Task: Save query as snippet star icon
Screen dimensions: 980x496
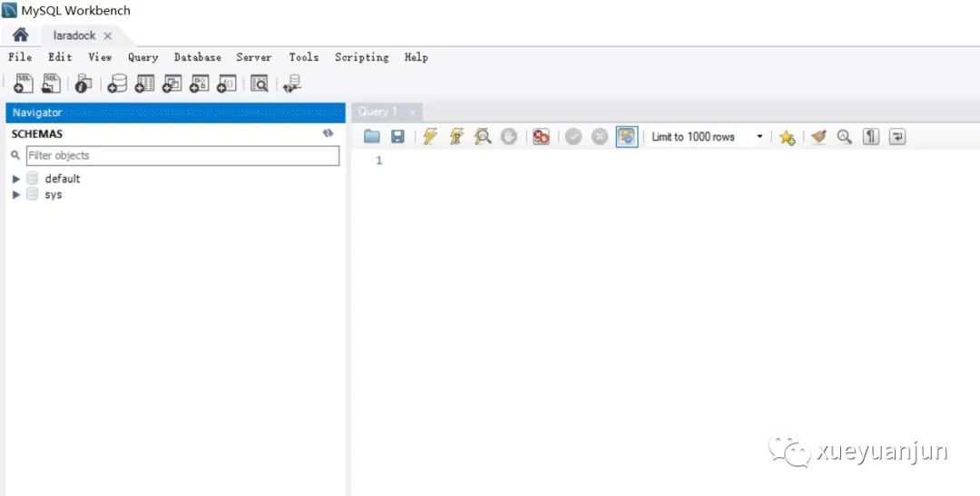Action: point(787,137)
